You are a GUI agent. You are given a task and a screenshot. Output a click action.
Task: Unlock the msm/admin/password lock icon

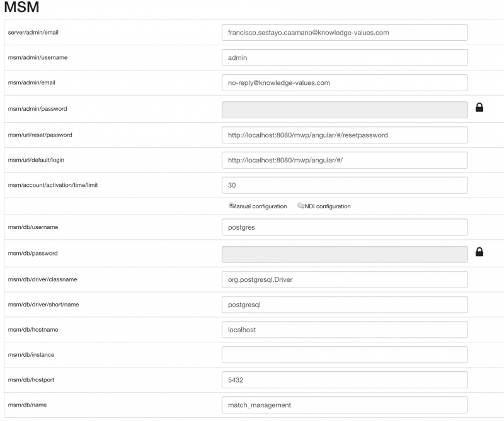click(479, 108)
